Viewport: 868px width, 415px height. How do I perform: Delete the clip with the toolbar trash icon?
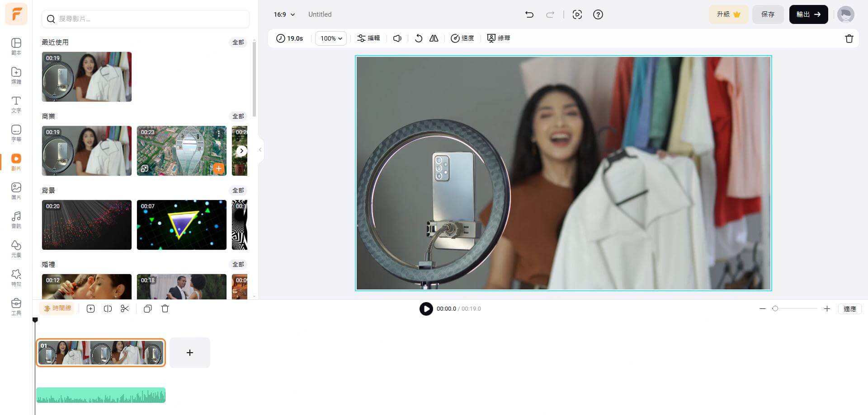[849, 38]
